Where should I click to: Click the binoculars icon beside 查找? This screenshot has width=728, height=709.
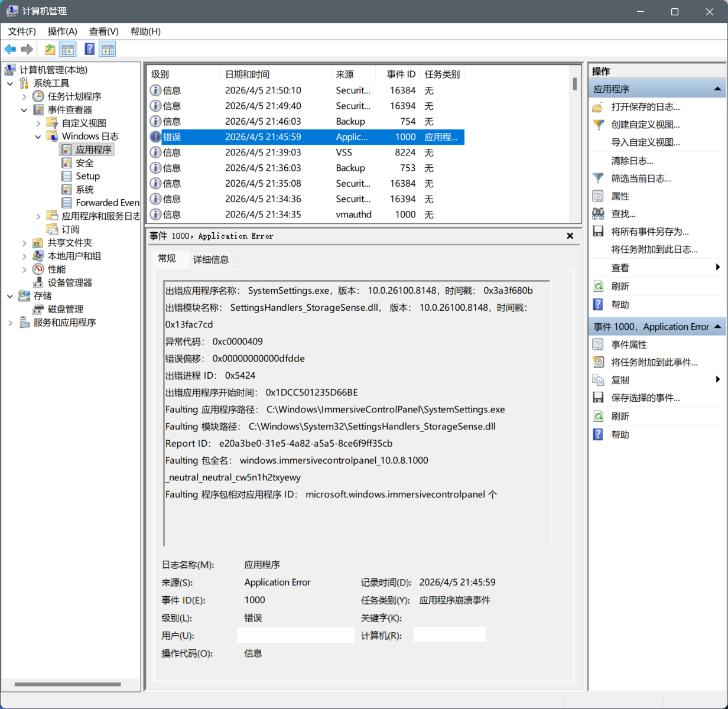[598, 214]
